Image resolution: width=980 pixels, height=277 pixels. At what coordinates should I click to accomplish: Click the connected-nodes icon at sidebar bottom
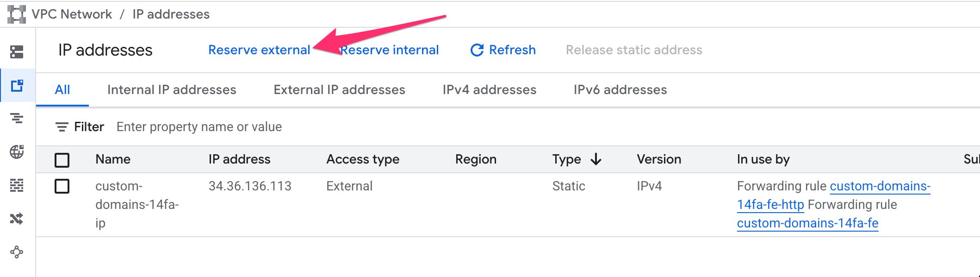[x=17, y=252]
